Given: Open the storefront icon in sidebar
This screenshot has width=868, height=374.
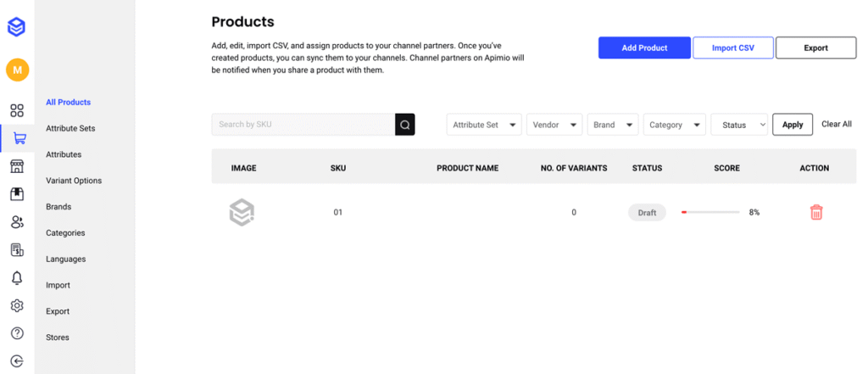Looking at the screenshot, I should pos(17,166).
